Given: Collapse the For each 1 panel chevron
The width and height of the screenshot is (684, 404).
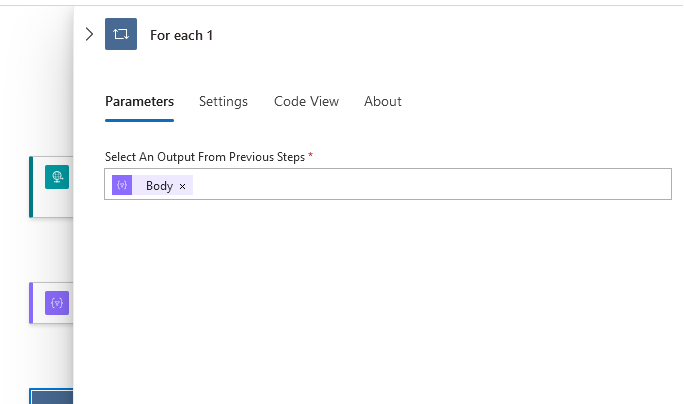Looking at the screenshot, I should (89, 34).
